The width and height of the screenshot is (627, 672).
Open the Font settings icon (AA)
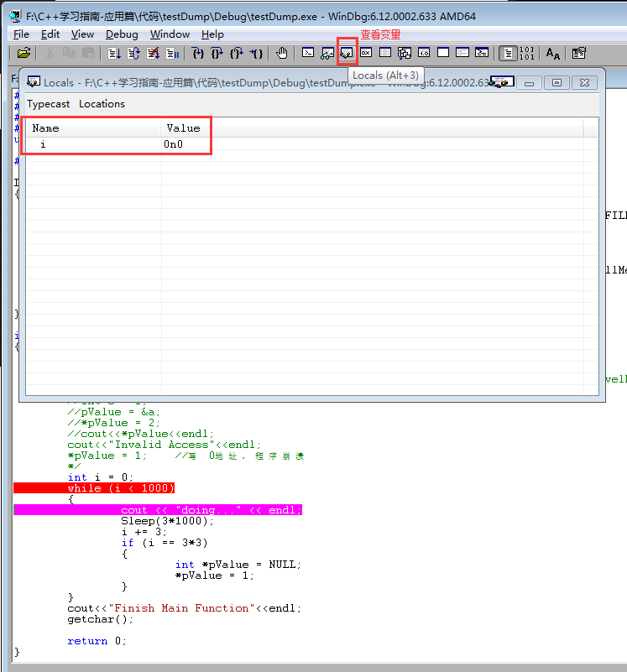click(553, 53)
